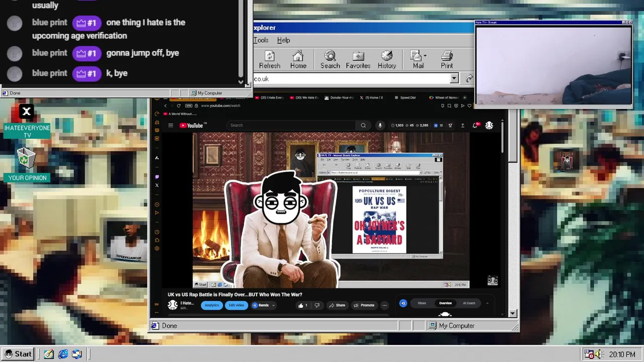Viewport: 644px width, 362px height.
Task: Click the address field ending in co.uk
Action: tap(352, 78)
